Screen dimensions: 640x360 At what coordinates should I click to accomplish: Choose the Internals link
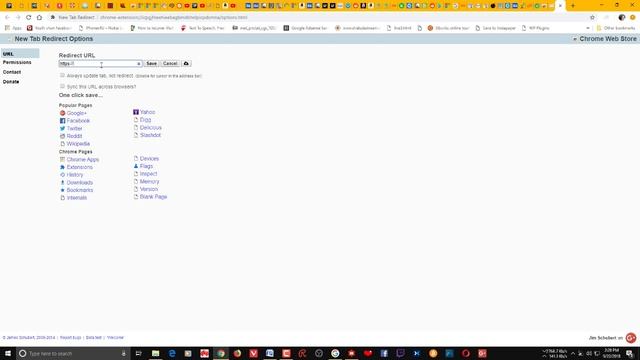click(77, 198)
